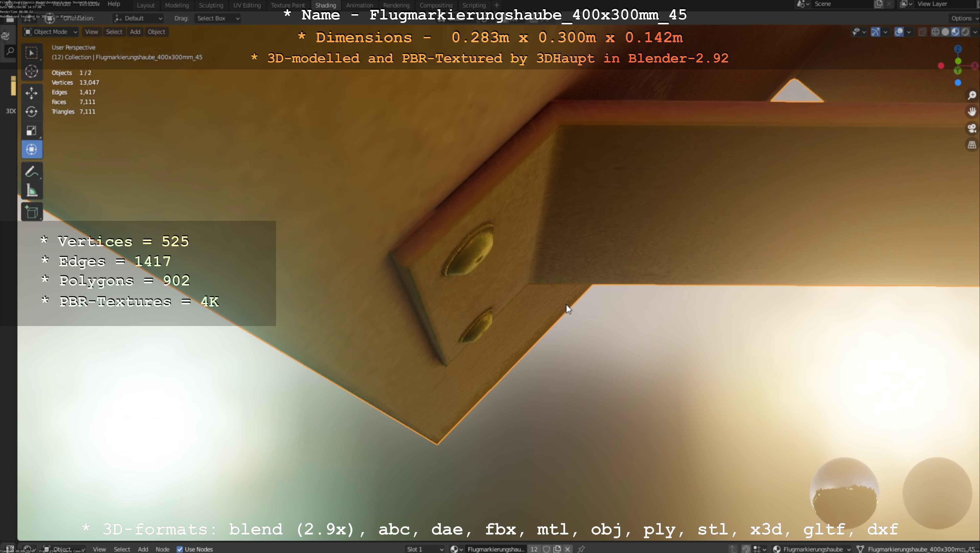Viewport: 980px width, 553px height.
Task: Click the search magnifier icon in left sidebar
Action: (x=10, y=51)
